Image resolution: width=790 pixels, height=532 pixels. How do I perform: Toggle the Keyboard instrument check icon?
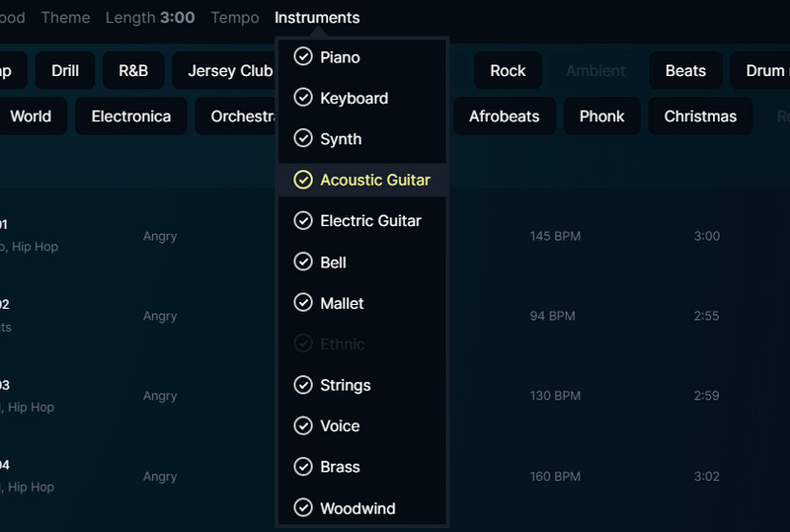(303, 98)
